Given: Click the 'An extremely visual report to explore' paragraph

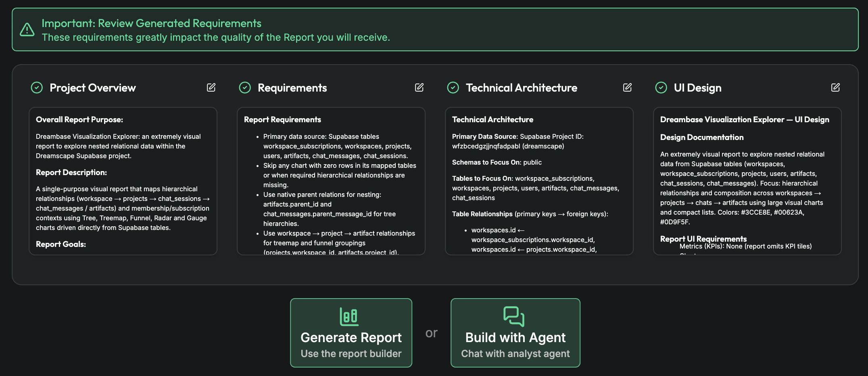Looking at the screenshot, I should pos(743,188).
